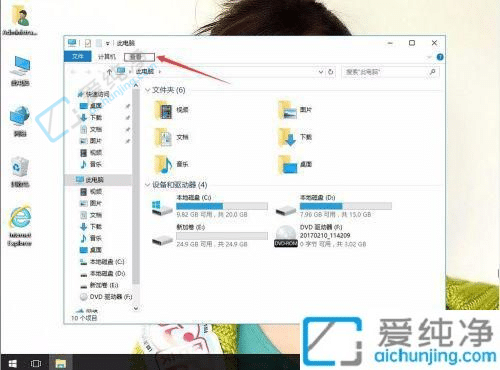This screenshot has width=500, height=370.
Task: Collapse the 文件夹 (6) group
Action: coord(147,90)
